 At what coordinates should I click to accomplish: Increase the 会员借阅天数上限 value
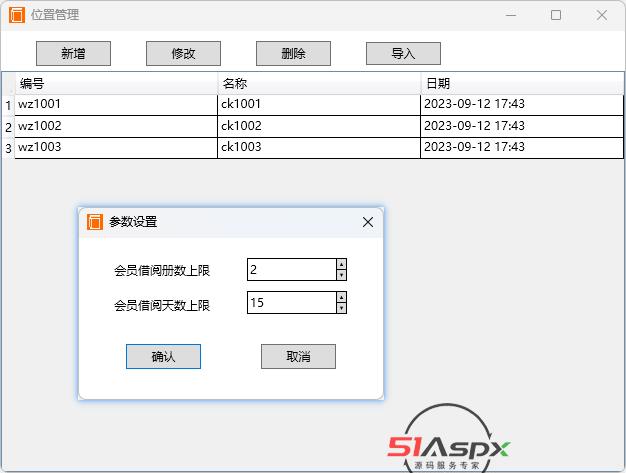pos(341,297)
